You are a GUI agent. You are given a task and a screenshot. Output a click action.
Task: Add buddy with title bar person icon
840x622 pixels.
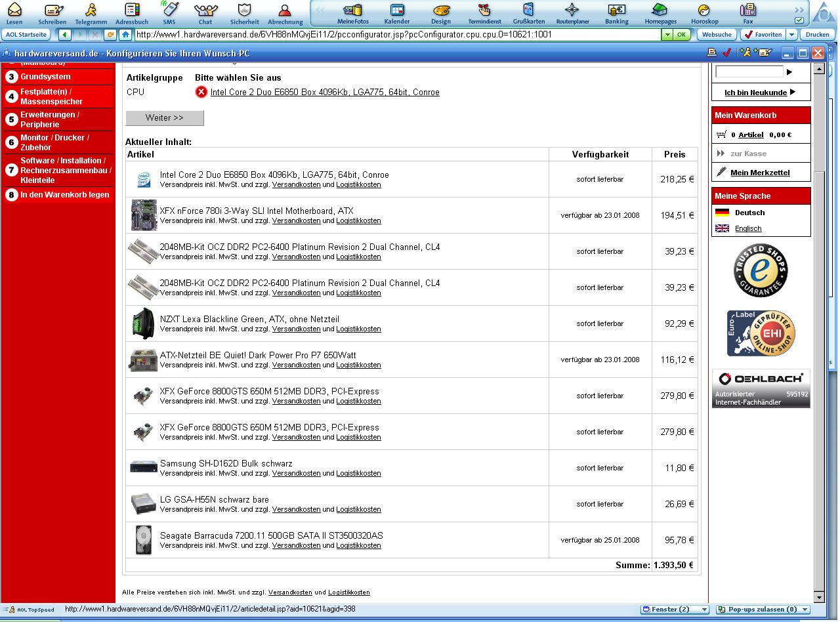(x=744, y=52)
